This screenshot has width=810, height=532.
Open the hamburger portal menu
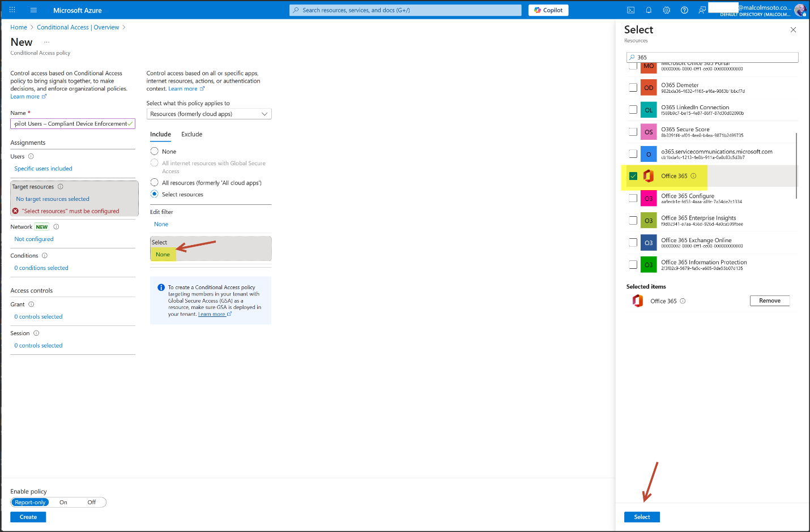tap(33, 10)
